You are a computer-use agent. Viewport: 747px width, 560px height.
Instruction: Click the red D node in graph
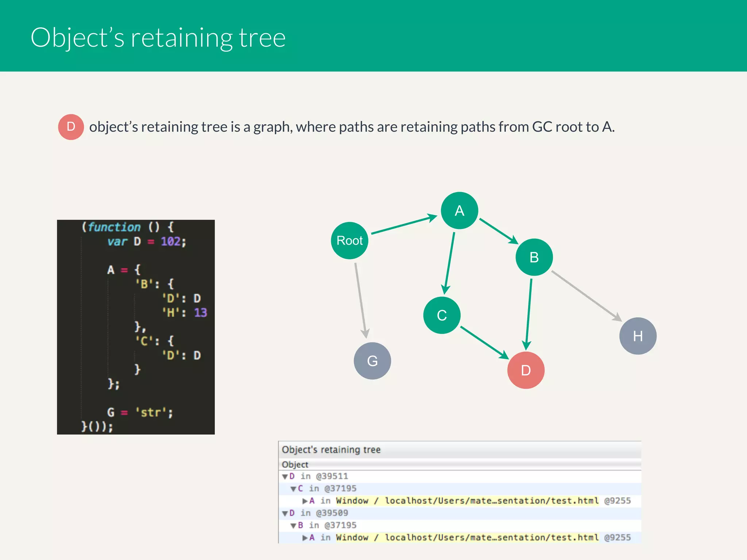click(x=526, y=370)
